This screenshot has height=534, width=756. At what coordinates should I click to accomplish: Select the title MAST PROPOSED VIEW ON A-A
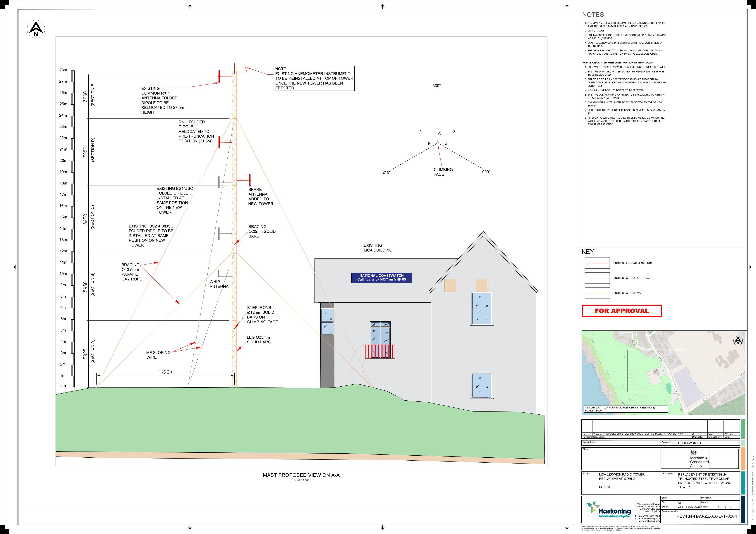[x=301, y=475]
